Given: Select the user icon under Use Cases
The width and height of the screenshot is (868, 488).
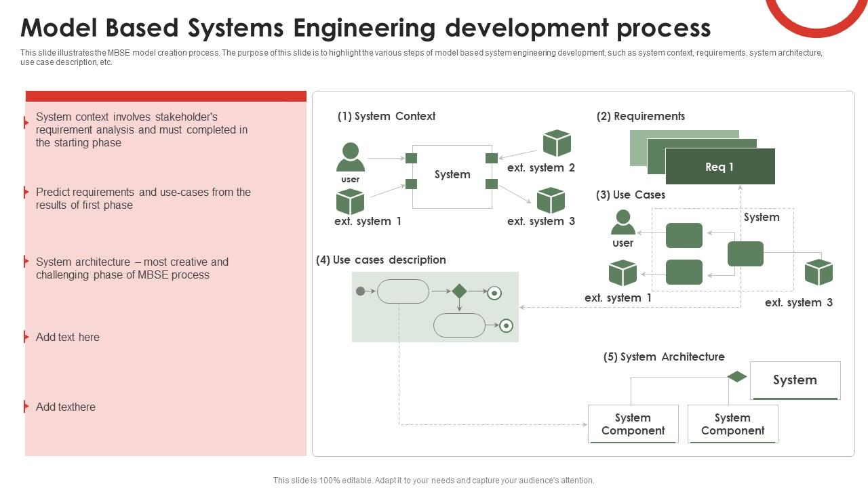Looking at the screenshot, I should pyautogui.click(x=624, y=222).
